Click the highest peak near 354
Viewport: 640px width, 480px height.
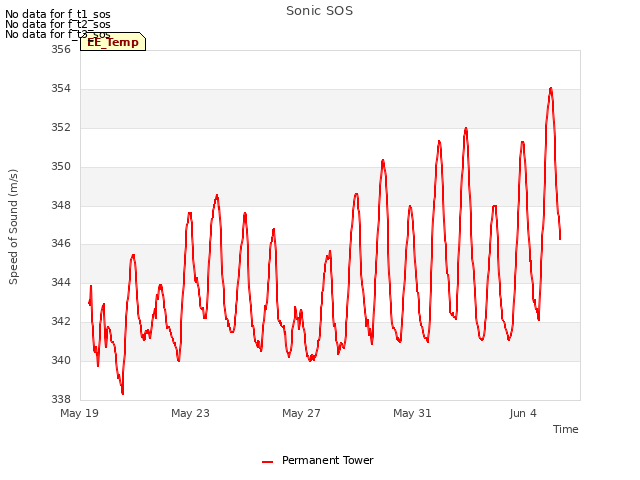[551, 88]
